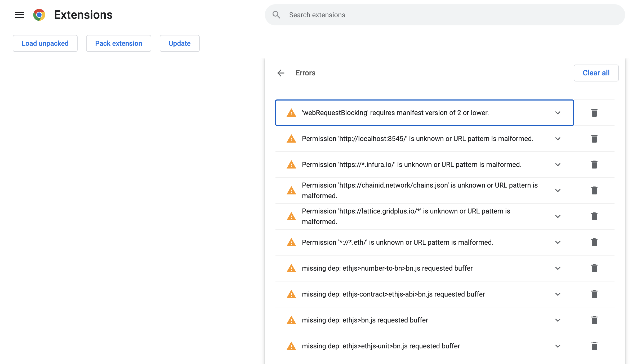The height and width of the screenshot is (364, 641).
Task: Click the warning icon beside the webRequestBlocking error
Action: tap(291, 113)
